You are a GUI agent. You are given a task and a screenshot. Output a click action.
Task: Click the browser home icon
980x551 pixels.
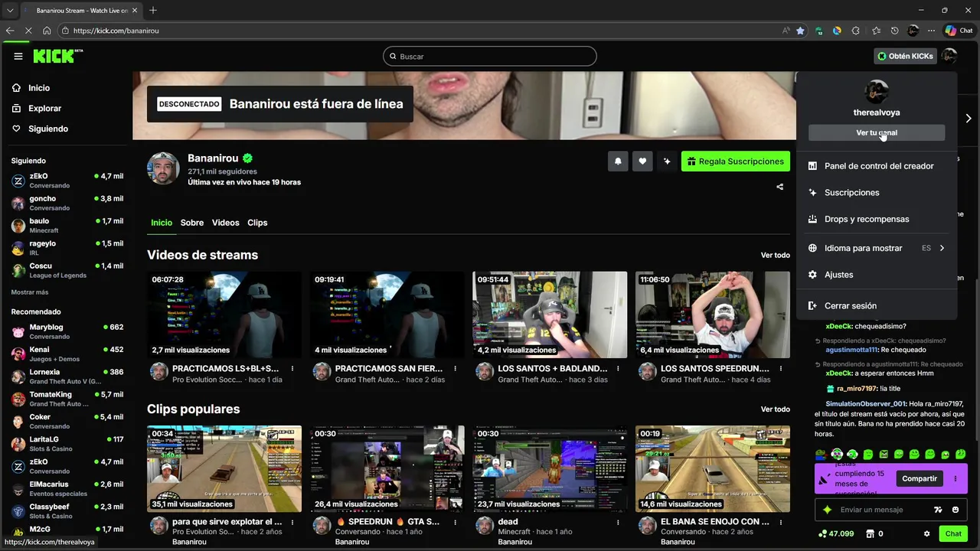47,31
